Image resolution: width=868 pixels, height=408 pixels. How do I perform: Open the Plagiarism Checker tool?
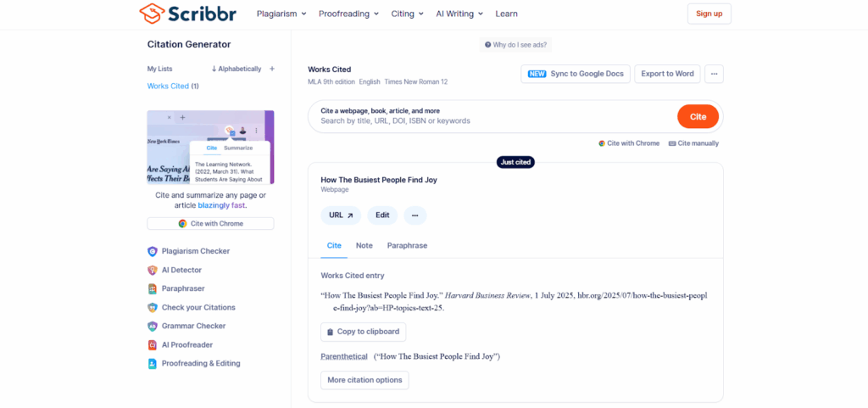(189, 251)
